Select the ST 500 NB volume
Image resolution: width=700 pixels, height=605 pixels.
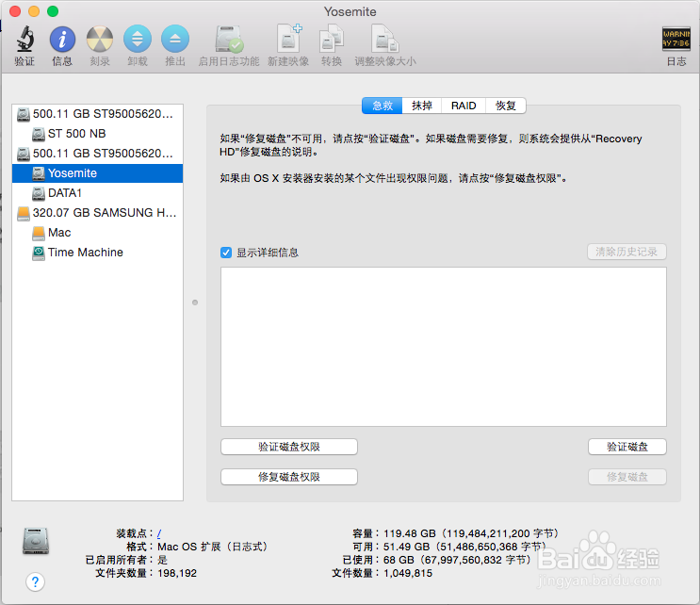pyautogui.click(x=97, y=134)
